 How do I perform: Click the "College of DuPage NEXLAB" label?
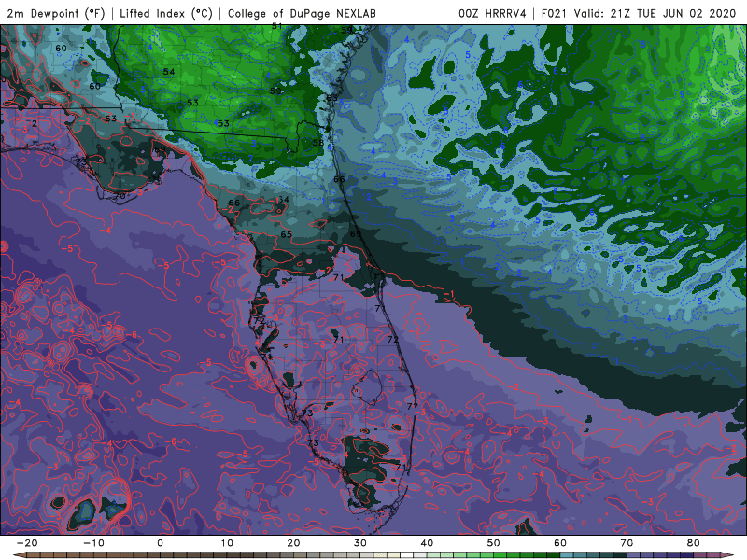pyautogui.click(x=302, y=13)
